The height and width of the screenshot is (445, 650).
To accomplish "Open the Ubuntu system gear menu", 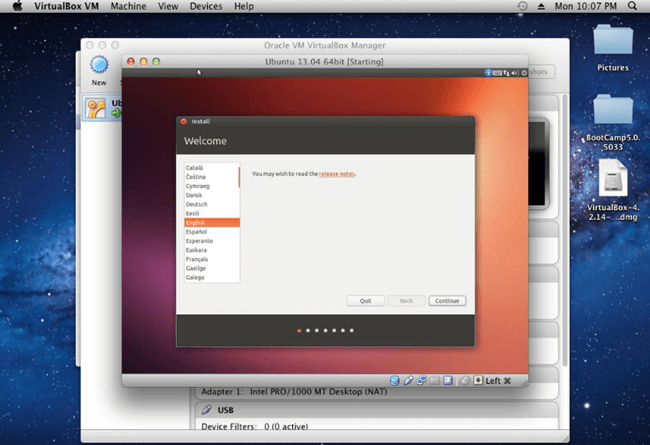I will tap(524, 73).
